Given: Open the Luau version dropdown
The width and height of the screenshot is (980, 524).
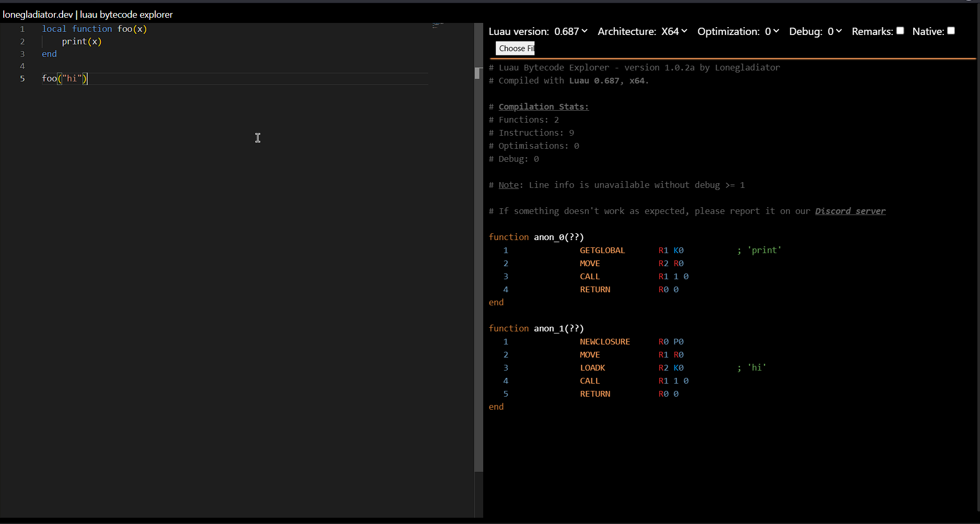Looking at the screenshot, I should [570, 32].
